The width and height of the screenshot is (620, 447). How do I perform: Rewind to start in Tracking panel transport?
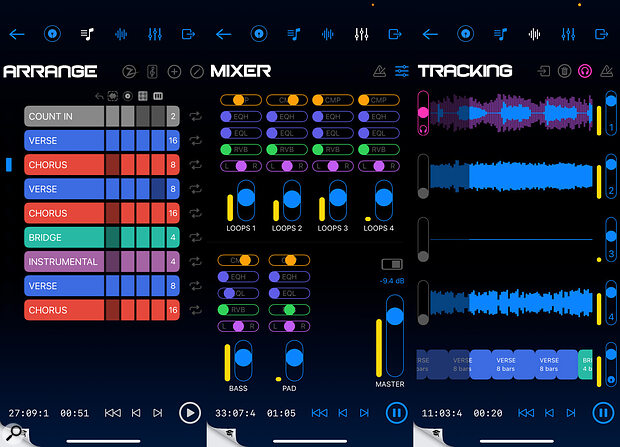click(526, 413)
